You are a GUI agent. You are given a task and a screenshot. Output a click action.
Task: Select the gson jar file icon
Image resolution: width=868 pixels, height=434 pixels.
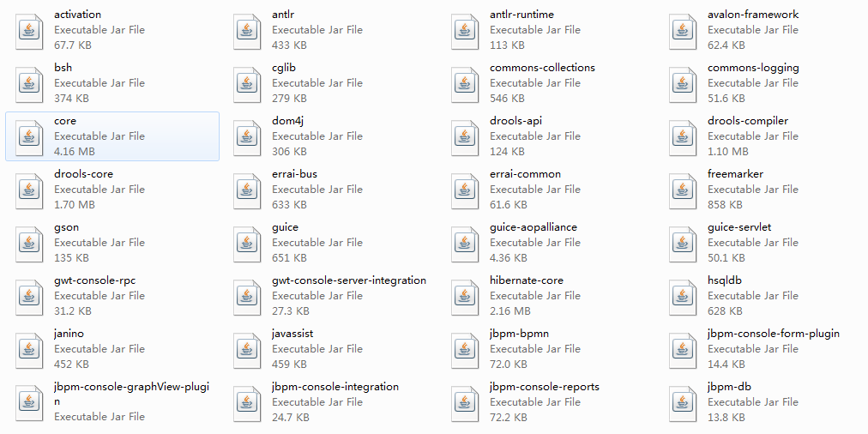[x=29, y=244]
